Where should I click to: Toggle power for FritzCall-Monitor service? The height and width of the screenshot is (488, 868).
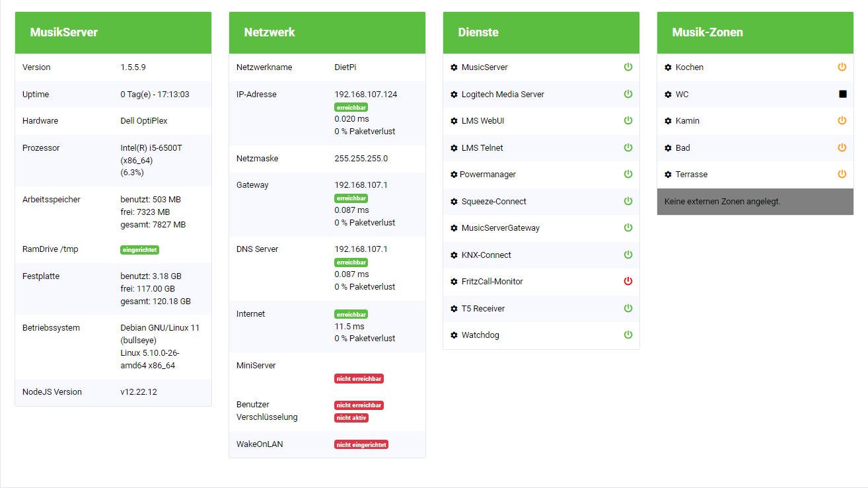tap(628, 282)
